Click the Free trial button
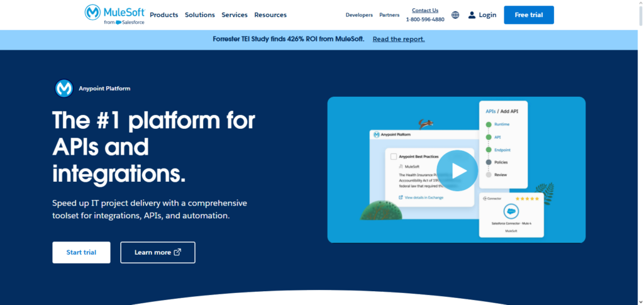This screenshot has width=644, height=305. [x=528, y=15]
